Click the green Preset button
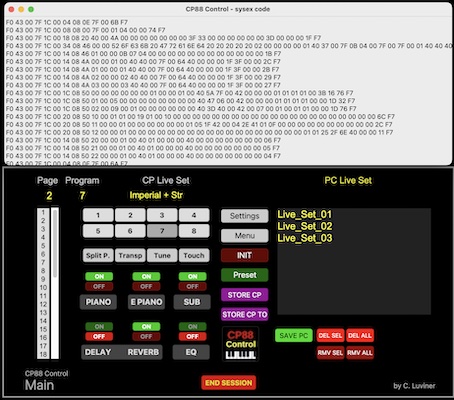Image resolution: width=454 pixels, height=400 pixels. [x=244, y=275]
